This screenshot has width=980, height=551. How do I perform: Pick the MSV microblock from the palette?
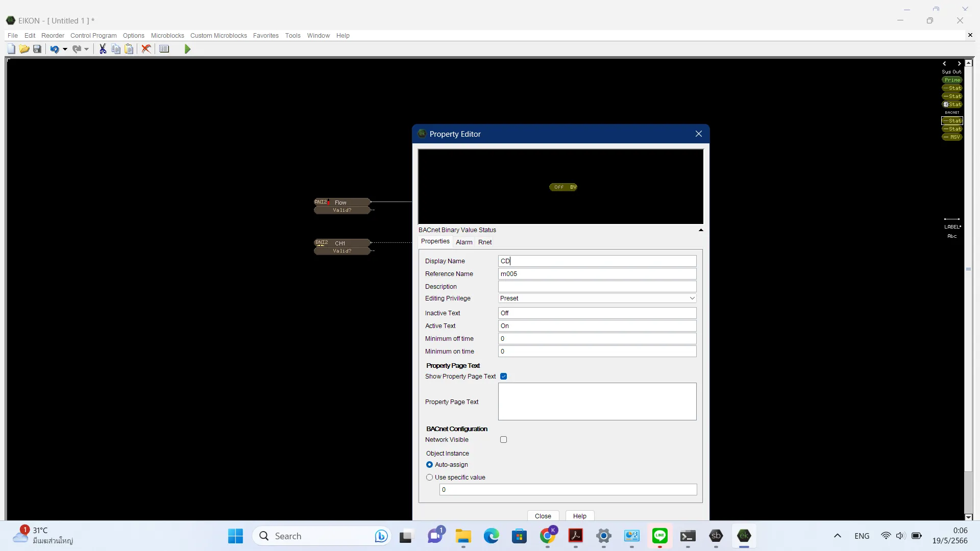tap(952, 137)
